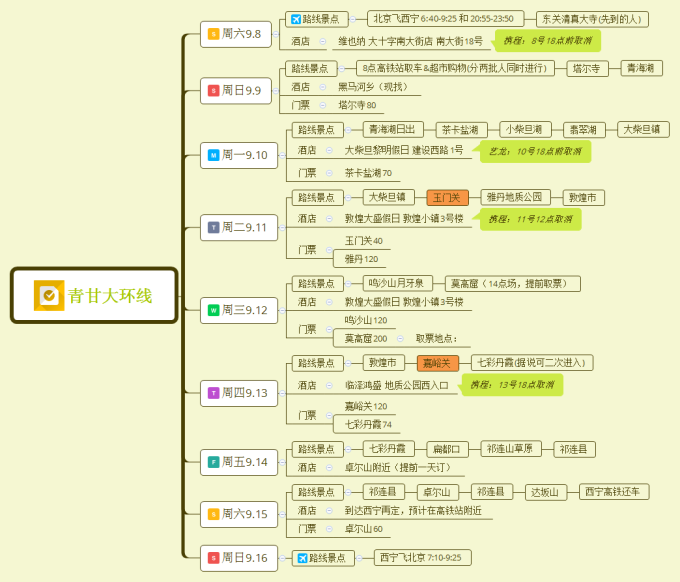Select the callout 艺龙：10号18点前取消
Screen dimensions: 680x582
534,151
